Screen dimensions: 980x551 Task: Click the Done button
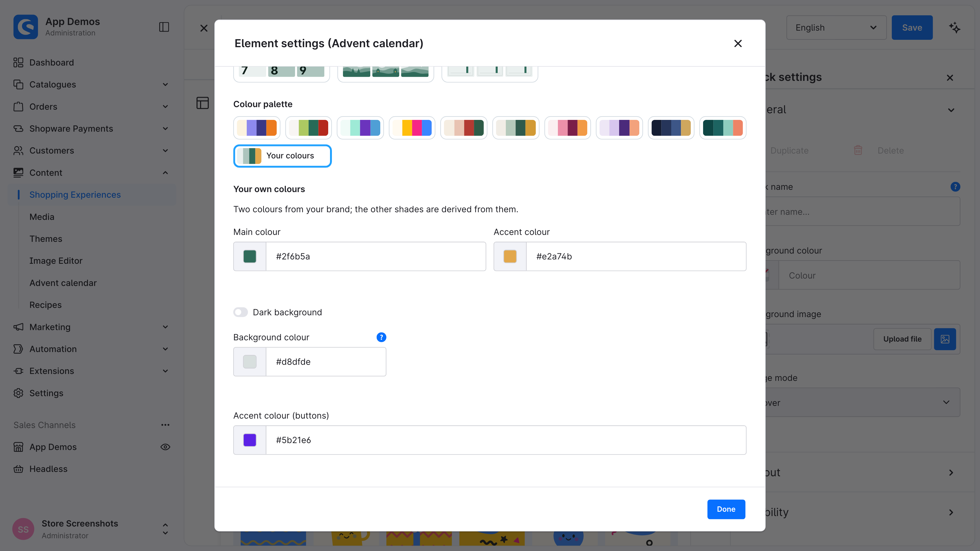[x=726, y=509]
